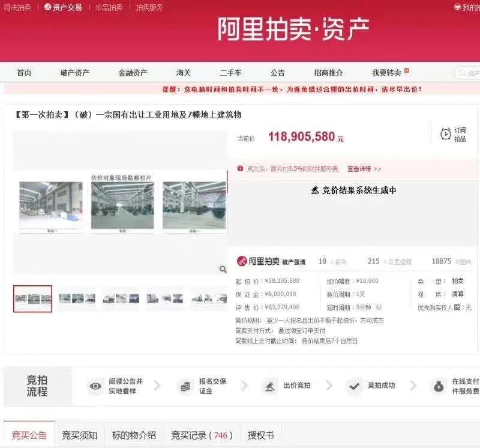The width and height of the screenshot is (480, 448).
Task: Open the 司法拍卖 top link
Action: 17,7
